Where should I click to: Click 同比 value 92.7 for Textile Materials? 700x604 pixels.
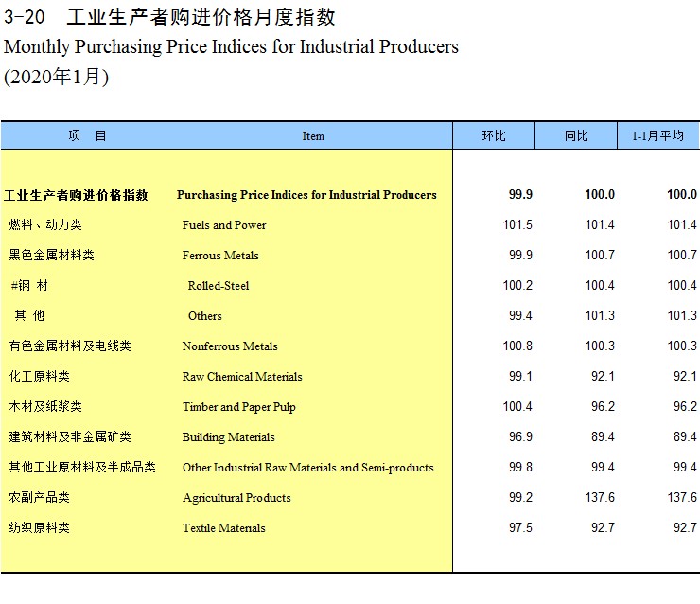pyautogui.click(x=604, y=527)
